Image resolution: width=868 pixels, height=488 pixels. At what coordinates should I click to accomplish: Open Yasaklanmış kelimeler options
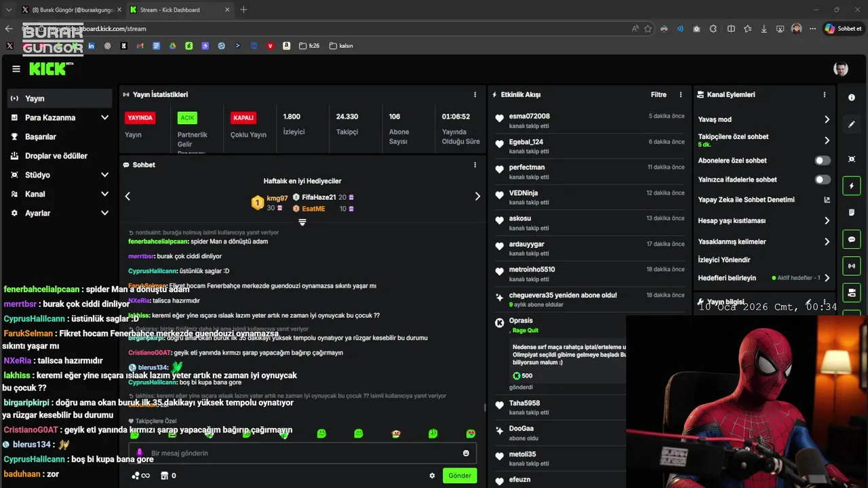[827, 242]
